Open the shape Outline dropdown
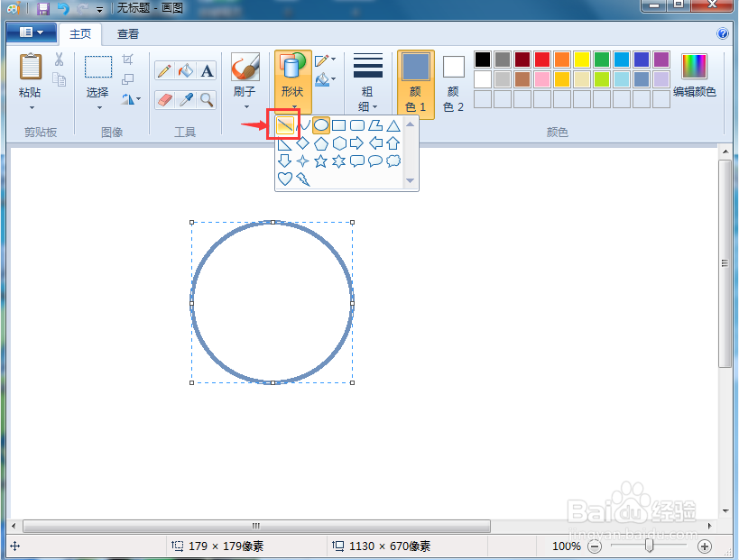Viewport: 739px width, 560px height. [x=325, y=60]
